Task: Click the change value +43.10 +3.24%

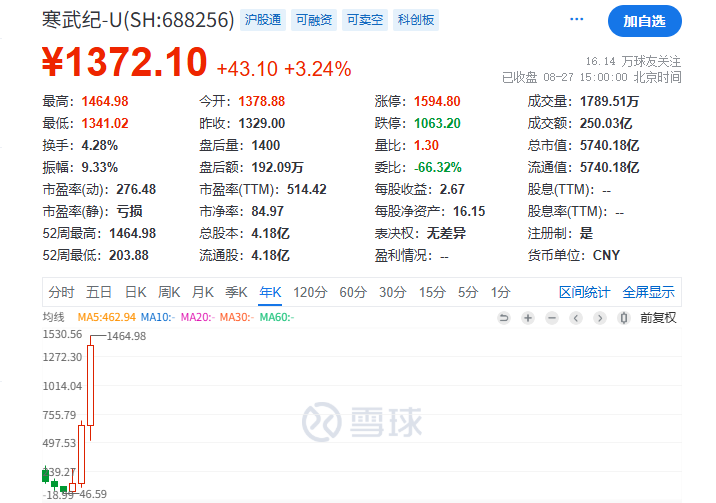Action: 284,69
